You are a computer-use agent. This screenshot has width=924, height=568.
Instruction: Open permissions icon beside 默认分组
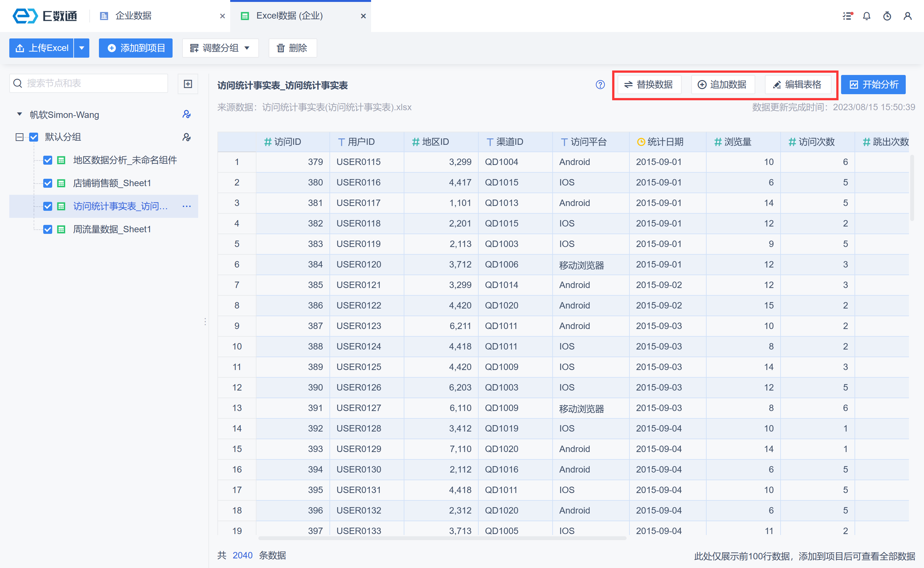tap(186, 137)
